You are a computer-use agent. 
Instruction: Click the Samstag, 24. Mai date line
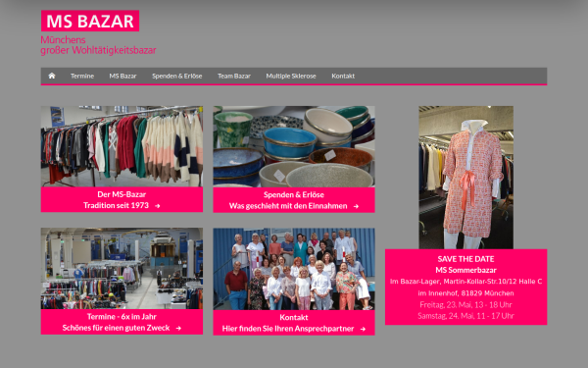pyautogui.click(x=465, y=316)
